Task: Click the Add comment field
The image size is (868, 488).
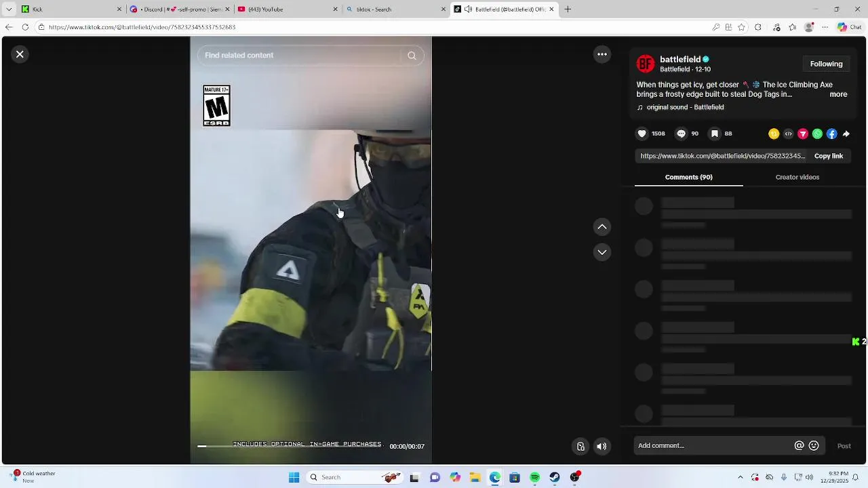Action: point(712,445)
